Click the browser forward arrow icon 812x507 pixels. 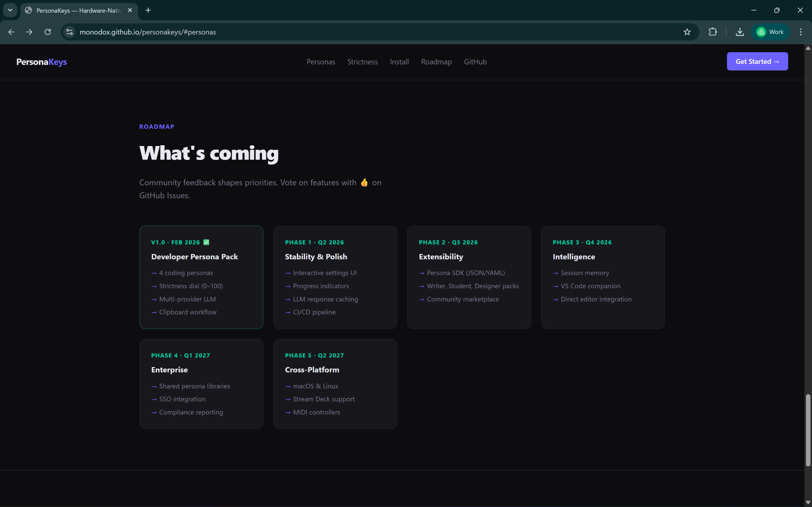[x=29, y=32]
